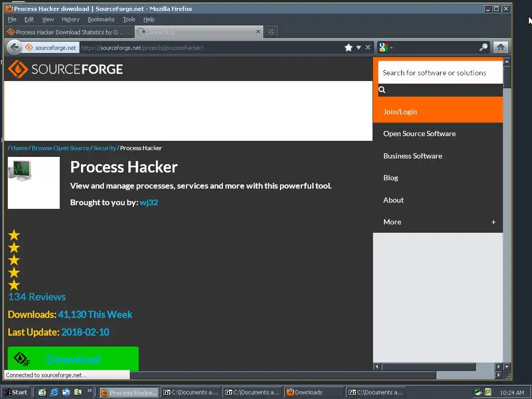Screen dimensions: 532x399
Task: Open the File menu
Action: [x=12, y=19]
